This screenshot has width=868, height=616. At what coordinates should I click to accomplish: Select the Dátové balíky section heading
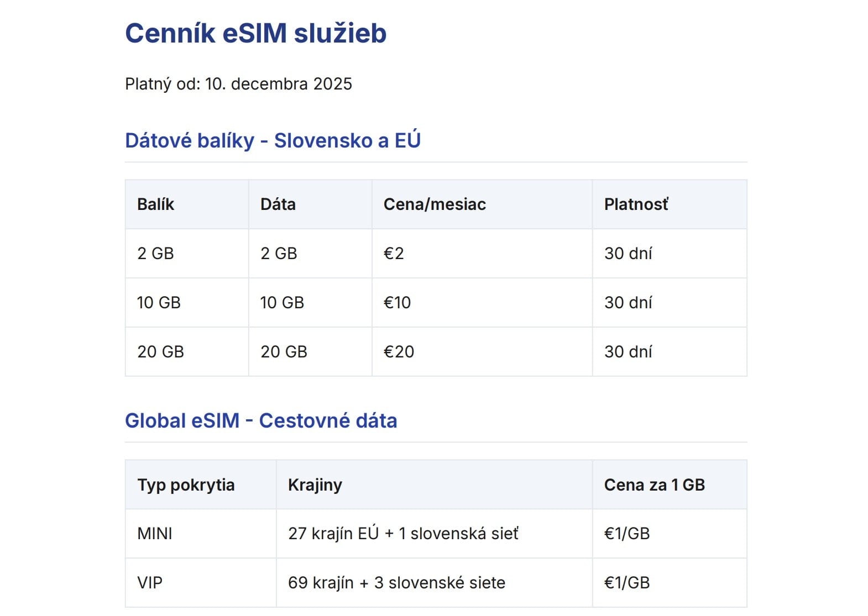pos(273,140)
